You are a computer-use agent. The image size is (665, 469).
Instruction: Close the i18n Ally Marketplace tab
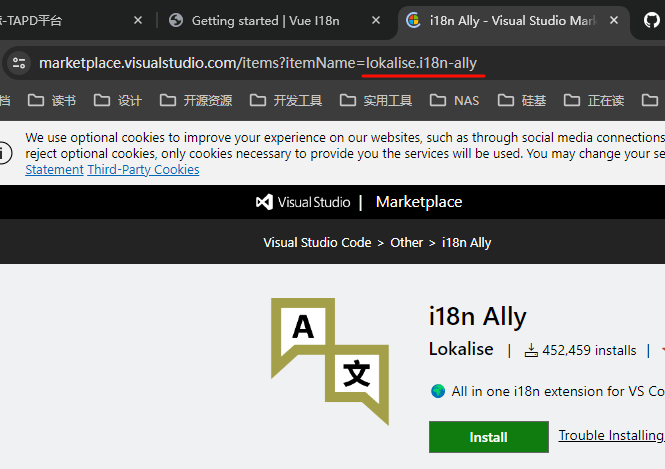pyautogui.click(x=614, y=20)
